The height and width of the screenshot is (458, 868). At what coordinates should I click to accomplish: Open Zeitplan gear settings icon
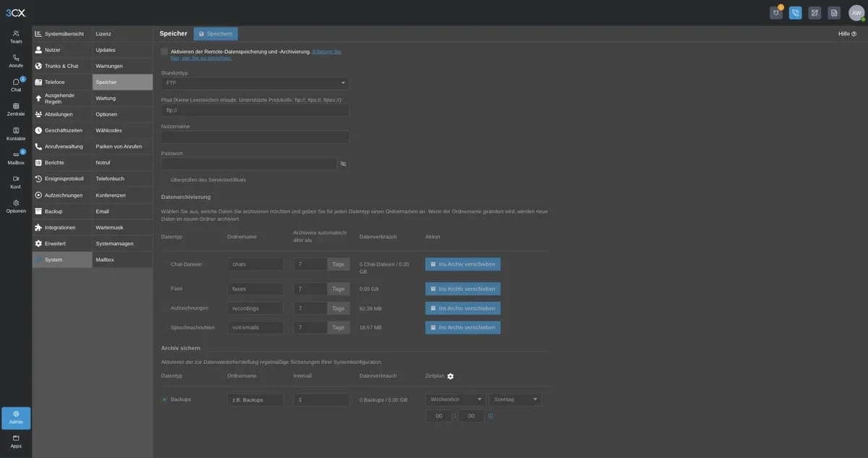pyautogui.click(x=451, y=376)
